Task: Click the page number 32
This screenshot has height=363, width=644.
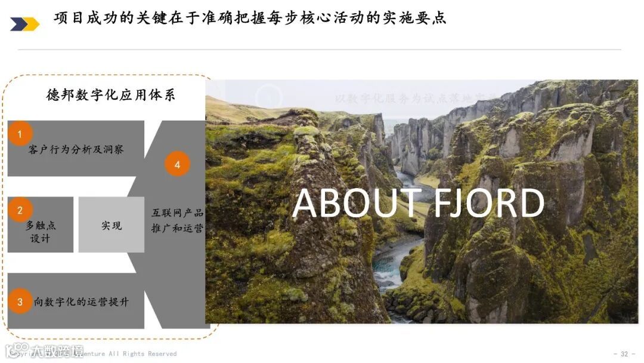Action: (x=624, y=353)
